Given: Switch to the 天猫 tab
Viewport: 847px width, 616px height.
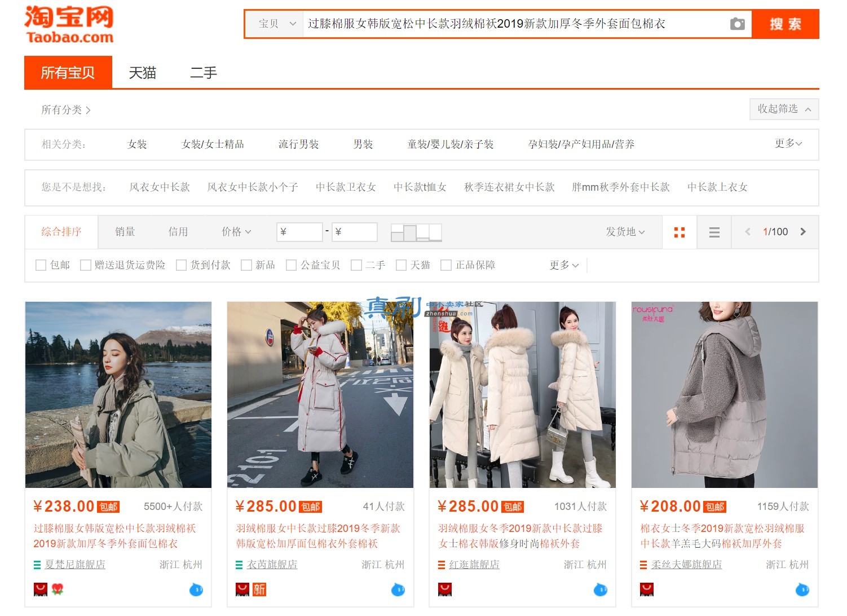Looking at the screenshot, I should click(x=142, y=73).
